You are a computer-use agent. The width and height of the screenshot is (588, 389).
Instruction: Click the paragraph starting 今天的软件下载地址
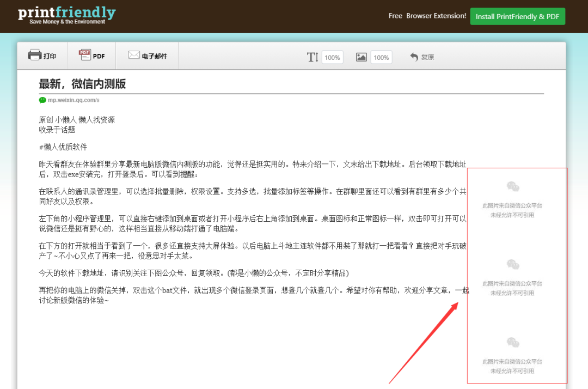point(194,273)
